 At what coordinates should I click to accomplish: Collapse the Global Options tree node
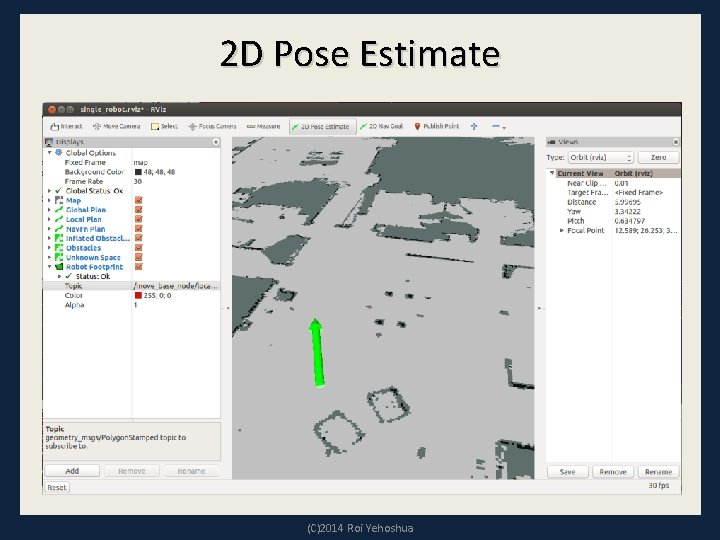[50, 152]
